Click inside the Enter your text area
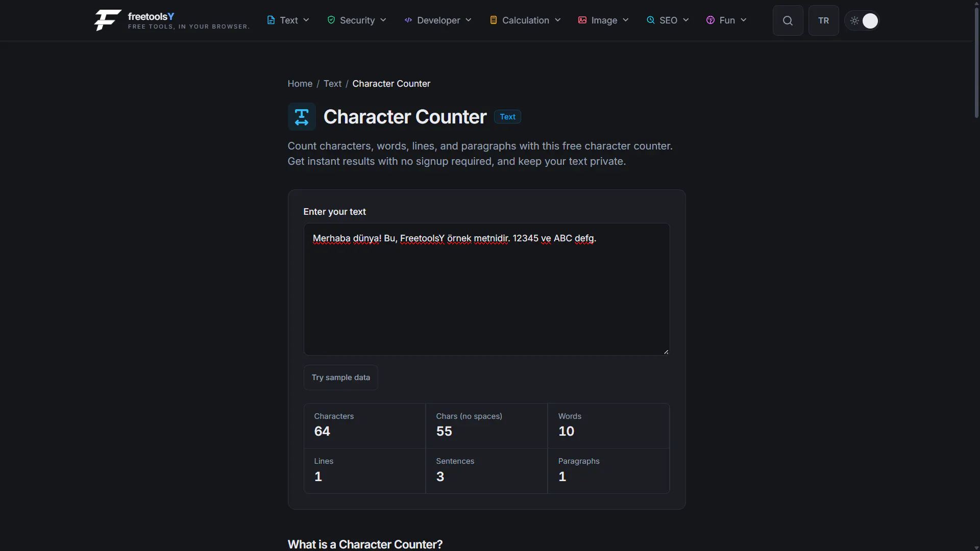Screen dimensions: 980x551 click(487, 289)
